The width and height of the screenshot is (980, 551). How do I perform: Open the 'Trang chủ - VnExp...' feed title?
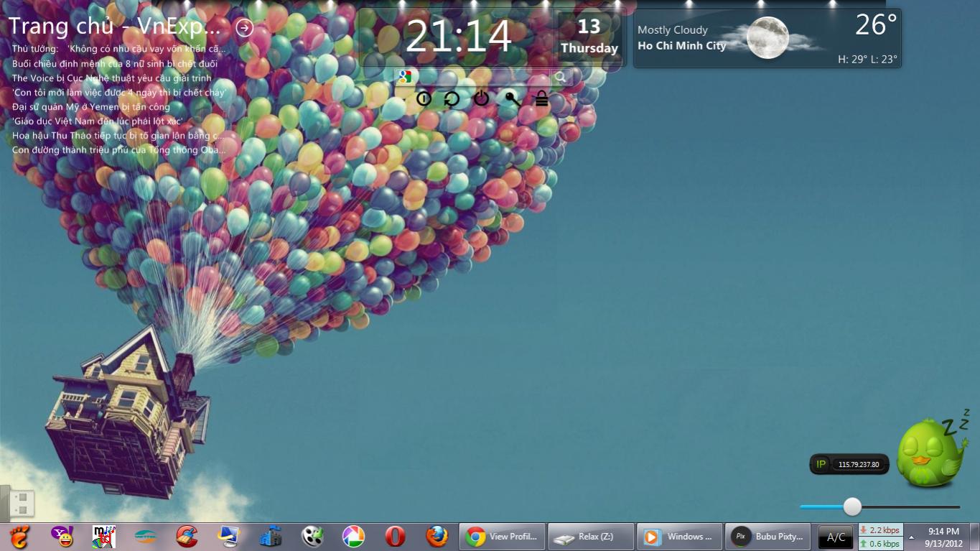pyautogui.click(x=115, y=27)
